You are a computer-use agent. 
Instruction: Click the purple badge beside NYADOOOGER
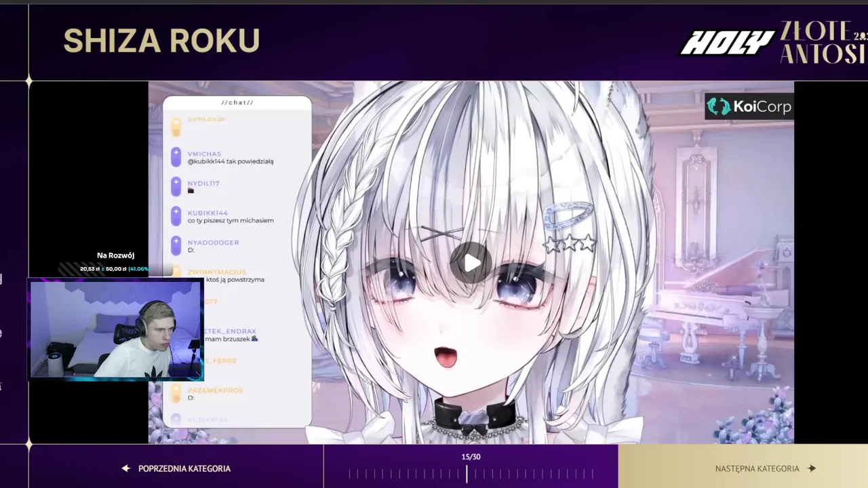176,245
